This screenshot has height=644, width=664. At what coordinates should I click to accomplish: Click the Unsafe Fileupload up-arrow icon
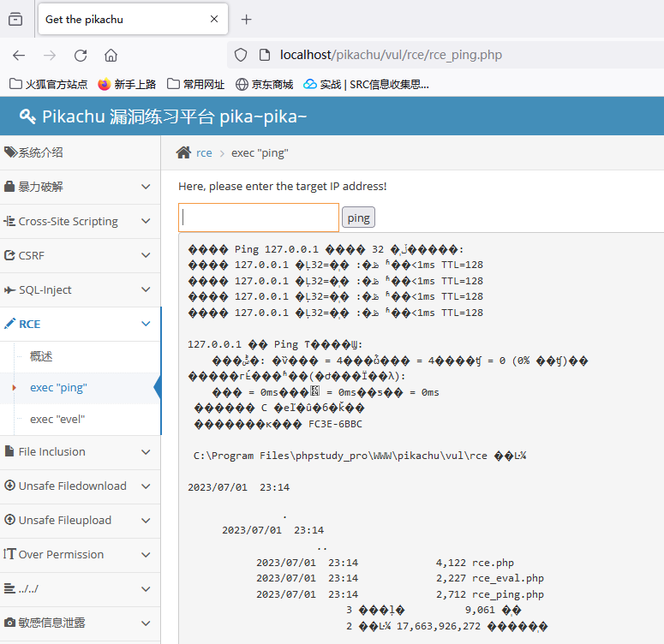[x=9, y=520]
